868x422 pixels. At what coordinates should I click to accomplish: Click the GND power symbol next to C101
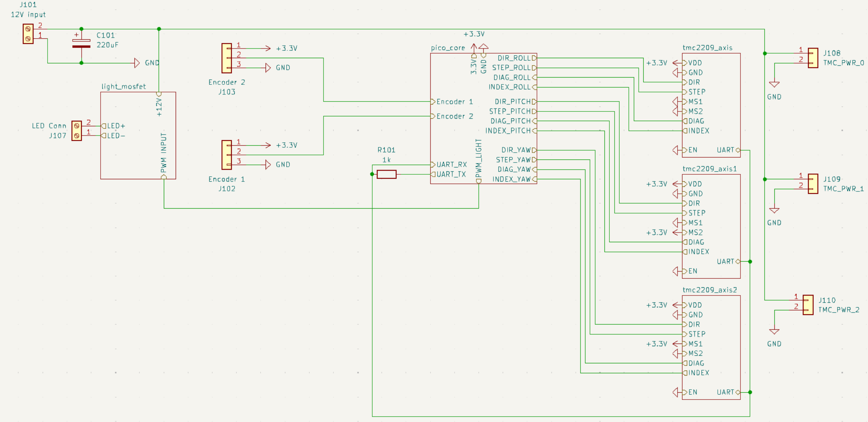pos(137,63)
